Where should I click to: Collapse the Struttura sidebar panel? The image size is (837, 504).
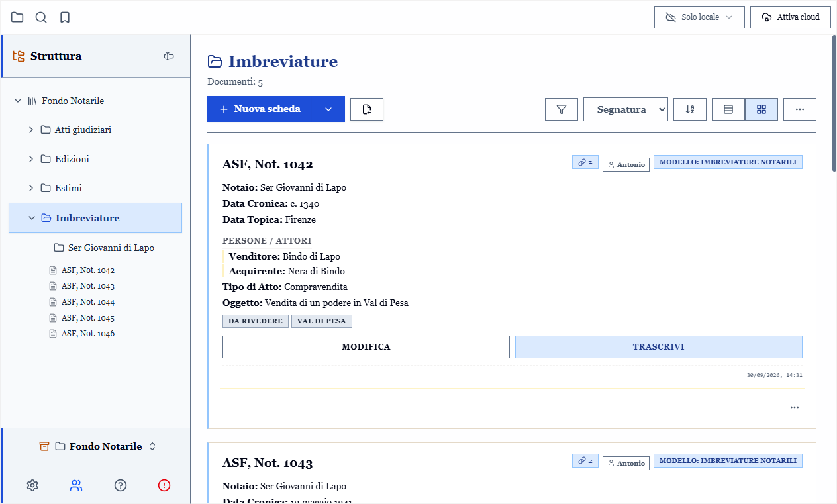(169, 56)
